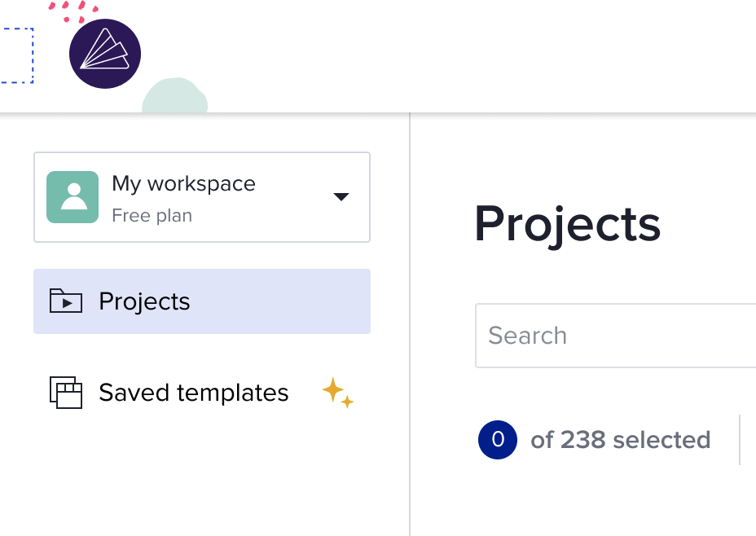Image resolution: width=756 pixels, height=536 pixels.
Task: Open Saved templates from the sidebar
Action: pos(193,393)
